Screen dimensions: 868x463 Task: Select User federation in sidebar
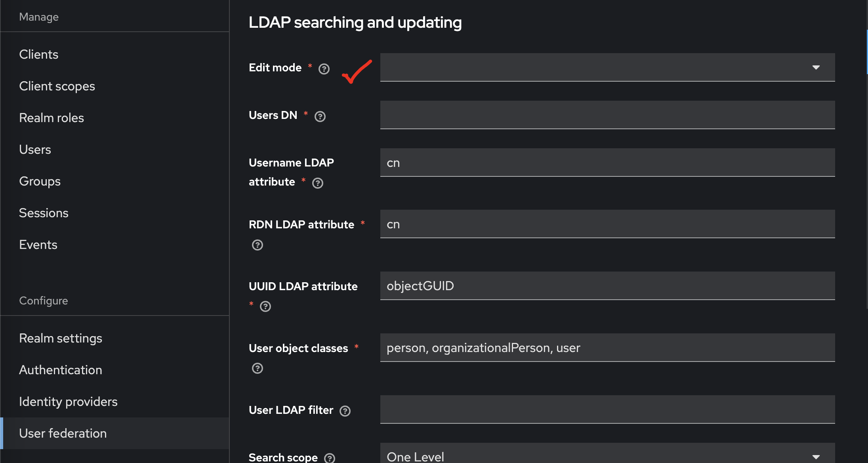pos(63,433)
